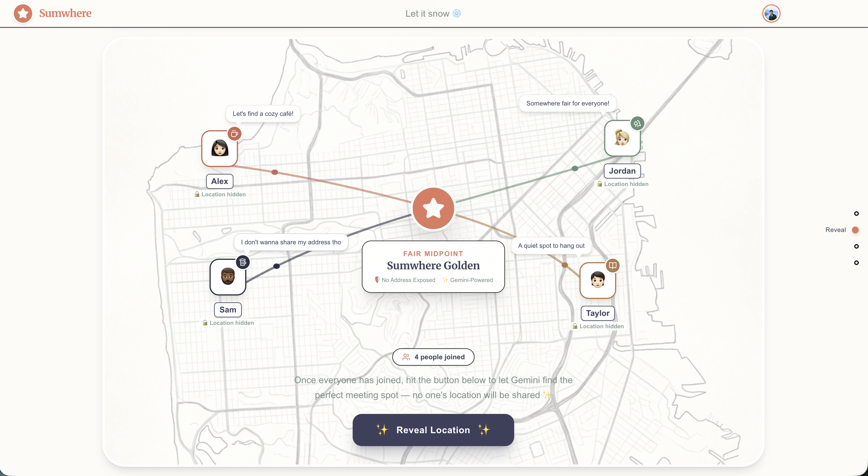The height and width of the screenshot is (476, 868).
Task: Click the beer mug badge on Sam
Action: (243, 262)
